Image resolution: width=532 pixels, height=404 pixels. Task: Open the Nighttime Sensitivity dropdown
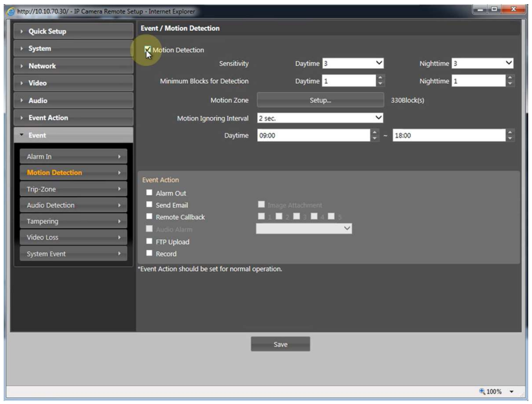[x=483, y=63]
